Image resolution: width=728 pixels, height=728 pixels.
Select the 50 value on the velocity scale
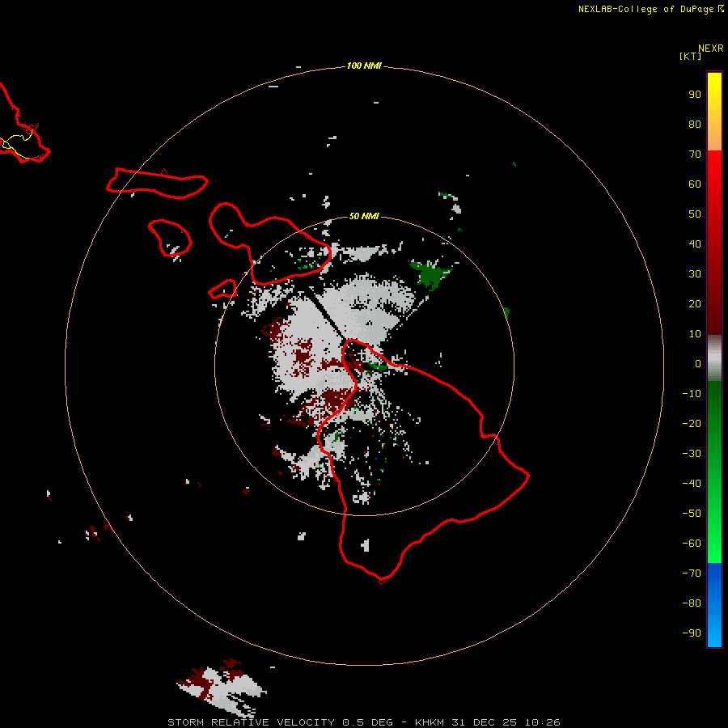[x=695, y=214]
